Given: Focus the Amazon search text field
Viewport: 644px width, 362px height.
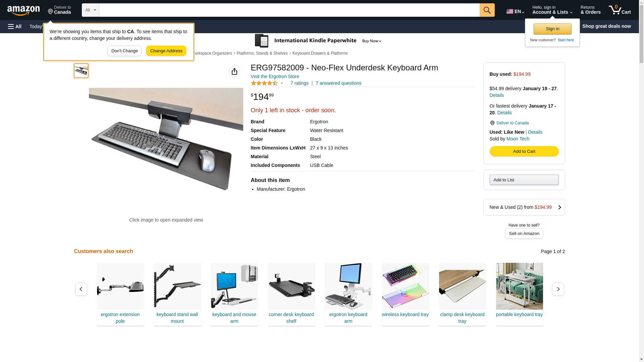Looking at the screenshot, I should tap(289, 10).
